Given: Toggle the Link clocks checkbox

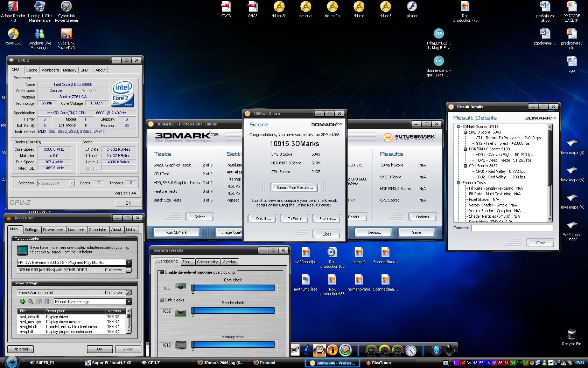Looking at the screenshot, I should click(162, 300).
